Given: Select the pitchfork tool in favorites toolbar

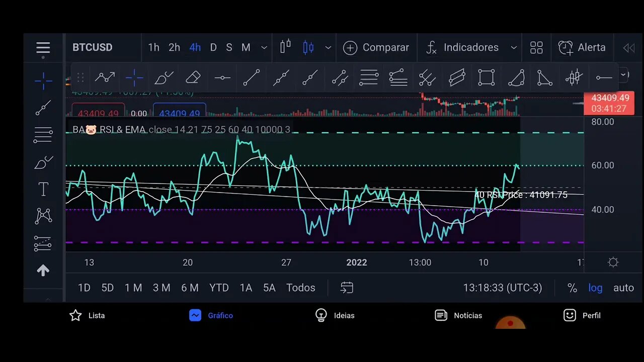Looking at the screenshot, I should click(427, 77).
